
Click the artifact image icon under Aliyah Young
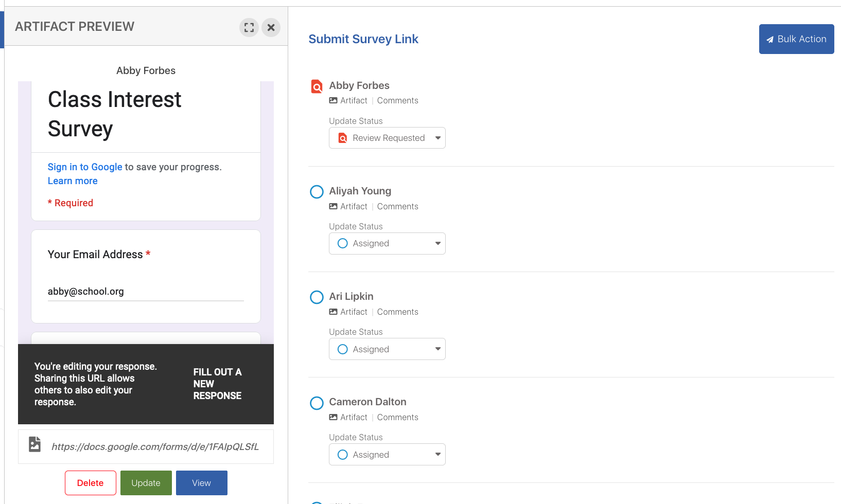334,206
